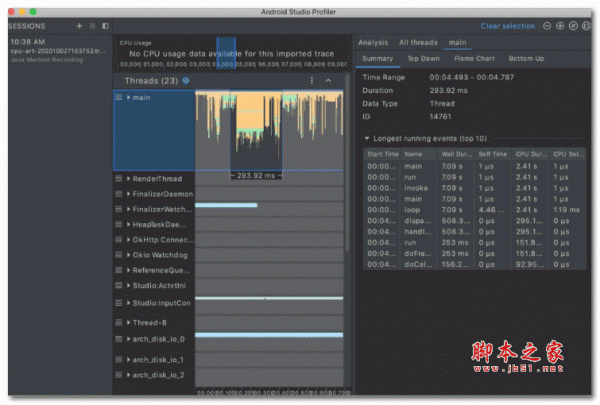
Task: Click drag handle of OkHttp Connec row
Action: click(x=119, y=240)
